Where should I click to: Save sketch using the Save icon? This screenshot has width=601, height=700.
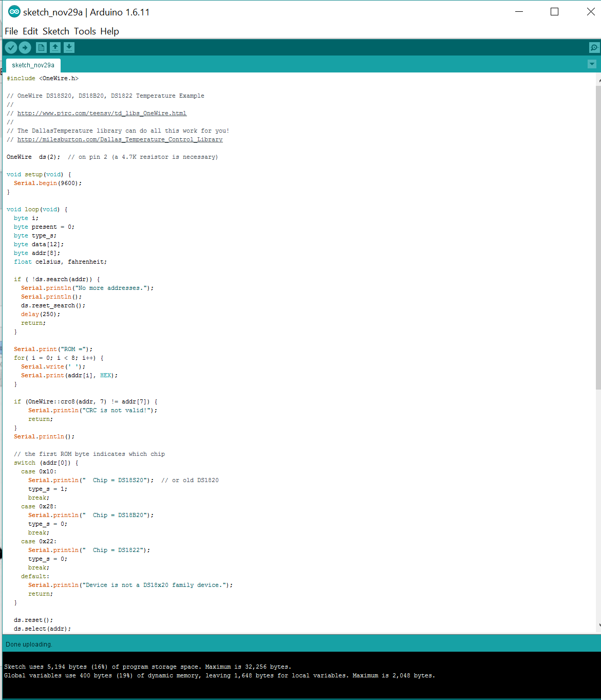pos(69,48)
